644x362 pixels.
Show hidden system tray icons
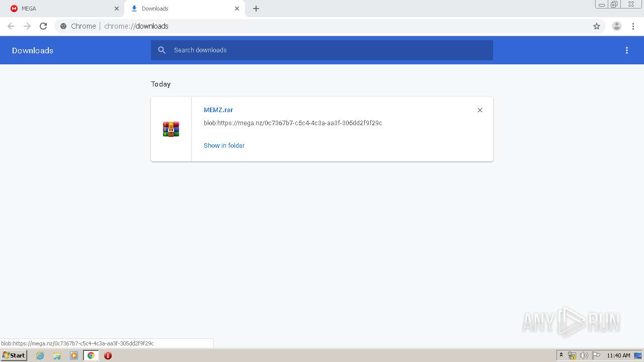[561, 355]
